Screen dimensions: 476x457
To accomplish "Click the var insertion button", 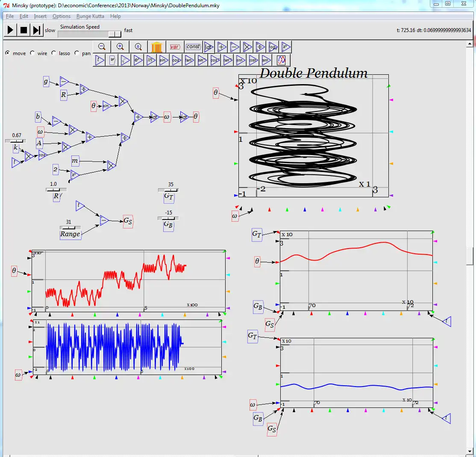I will (x=174, y=47).
